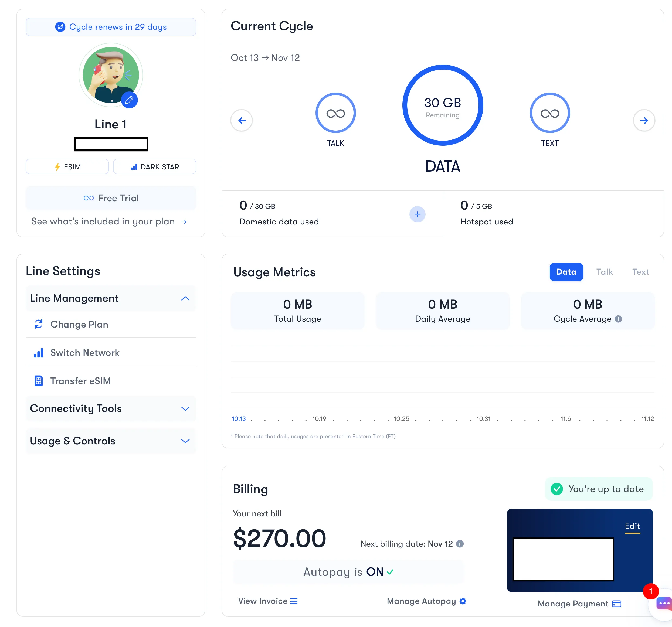Click the next cycle right arrow
This screenshot has height=627, width=672.
(644, 120)
